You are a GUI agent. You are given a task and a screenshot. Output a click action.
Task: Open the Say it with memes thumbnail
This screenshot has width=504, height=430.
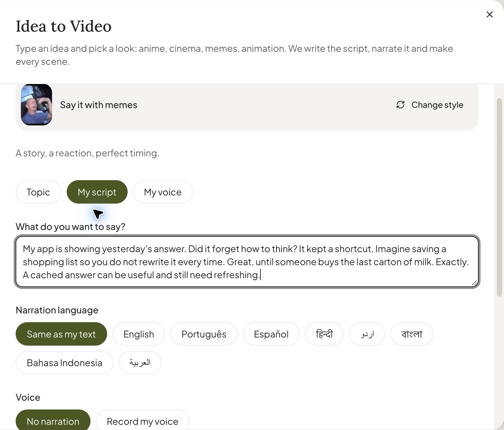pyautogui.click(x=36, y=105)
